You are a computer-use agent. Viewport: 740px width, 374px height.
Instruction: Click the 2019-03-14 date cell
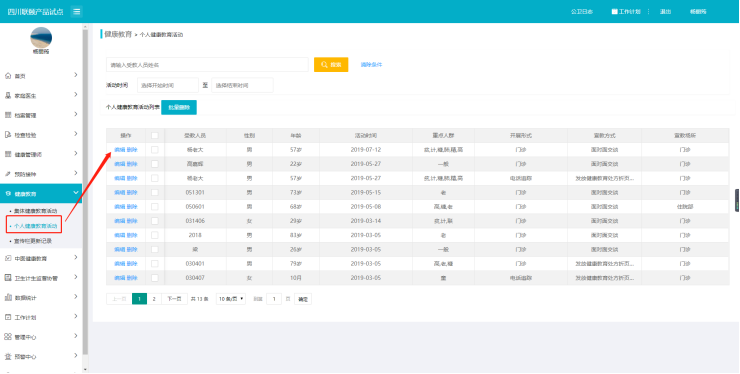point(366,221)
